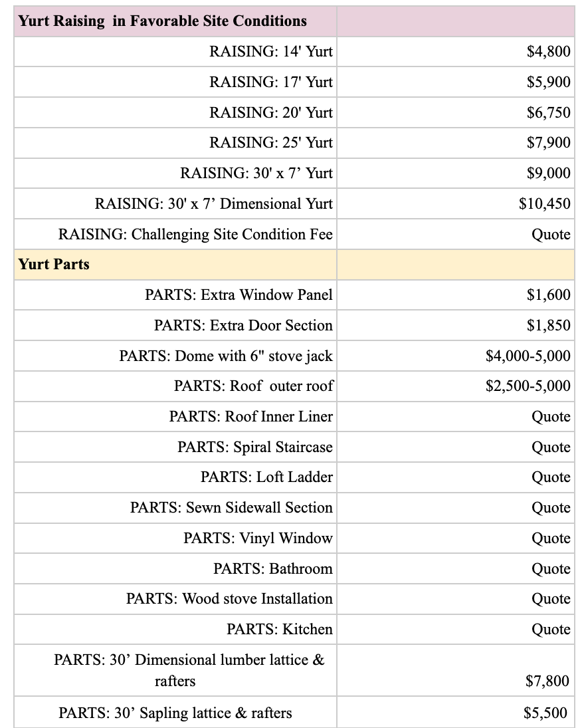Click 'RAISING: 30' x 7' Dimensional Yurt'

(214, 203)
